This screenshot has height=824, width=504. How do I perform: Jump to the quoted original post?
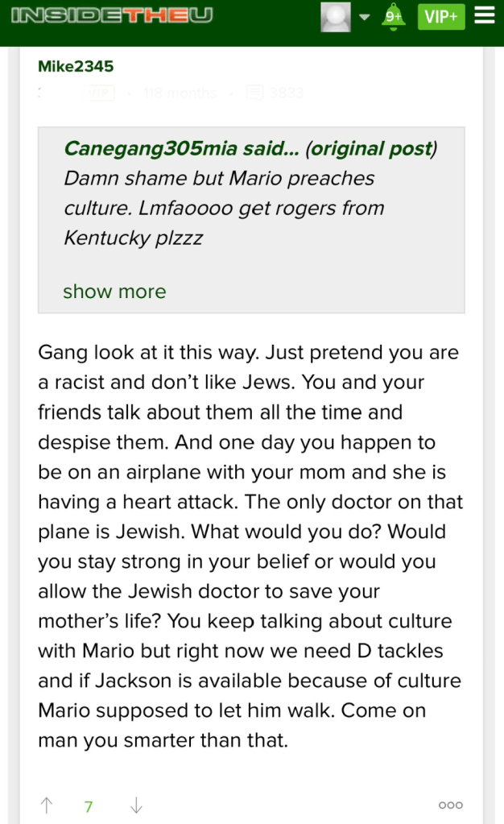[x=373, y=149]
